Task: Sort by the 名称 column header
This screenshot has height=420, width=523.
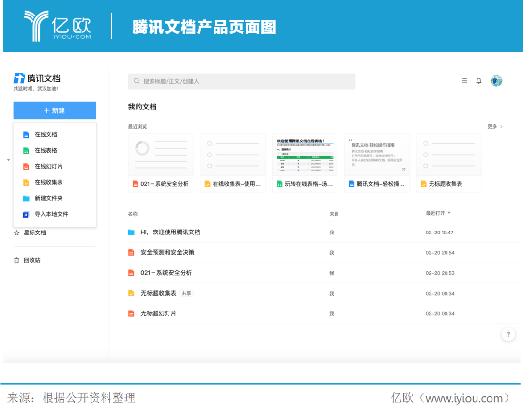Action: 133,214
